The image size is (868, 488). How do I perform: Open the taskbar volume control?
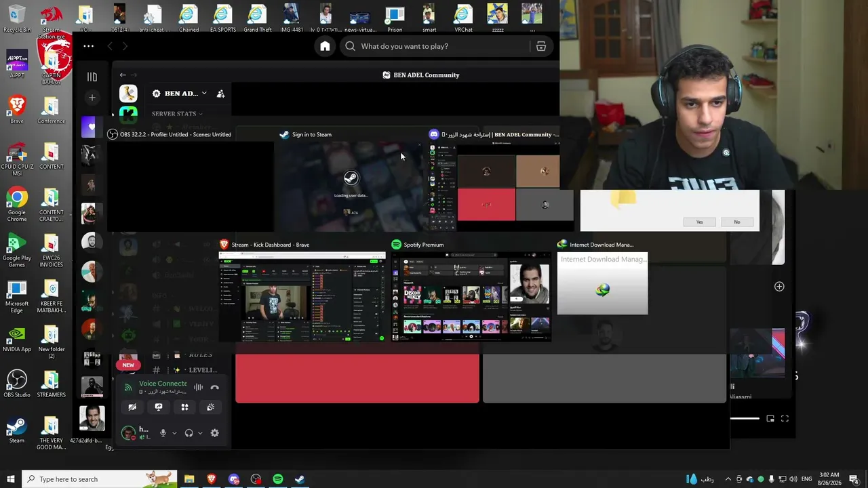click(792, 479)
